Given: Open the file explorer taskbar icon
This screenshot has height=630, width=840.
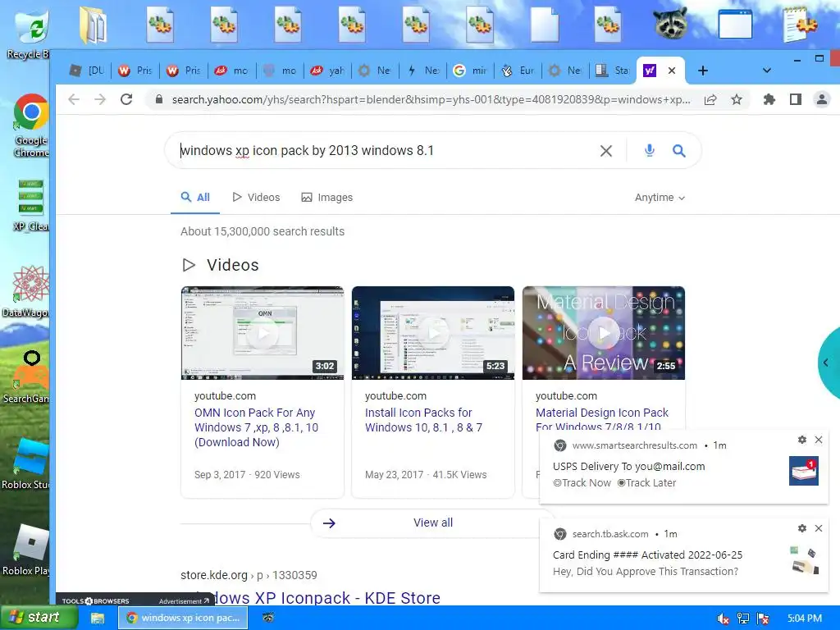Looking at the screenshot, I should [97, 619].
